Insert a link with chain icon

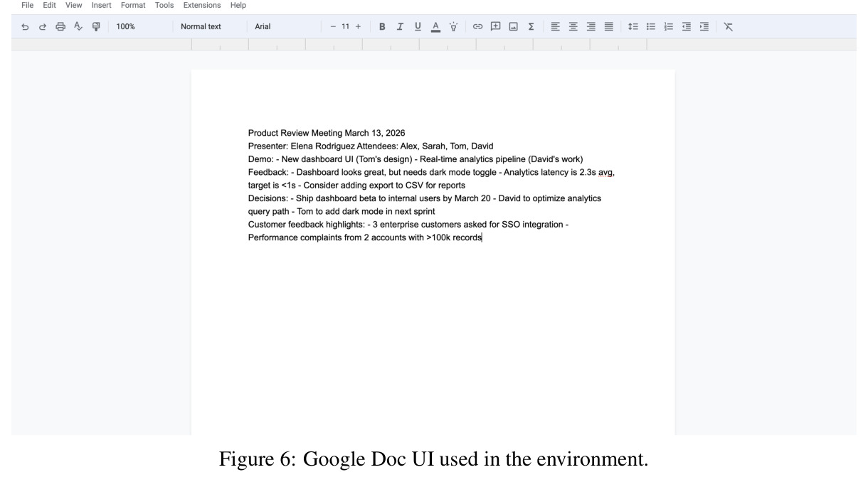pos(478,26)
